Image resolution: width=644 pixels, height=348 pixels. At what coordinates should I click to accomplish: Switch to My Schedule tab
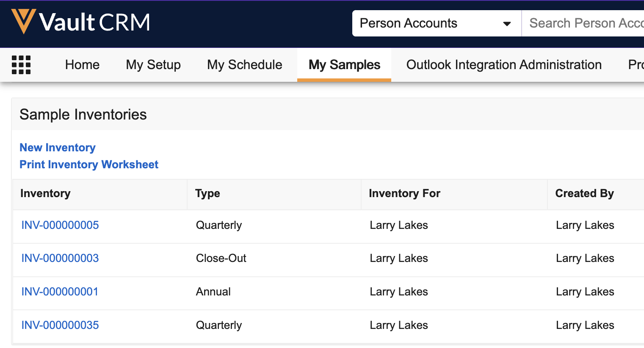point(244,65)
